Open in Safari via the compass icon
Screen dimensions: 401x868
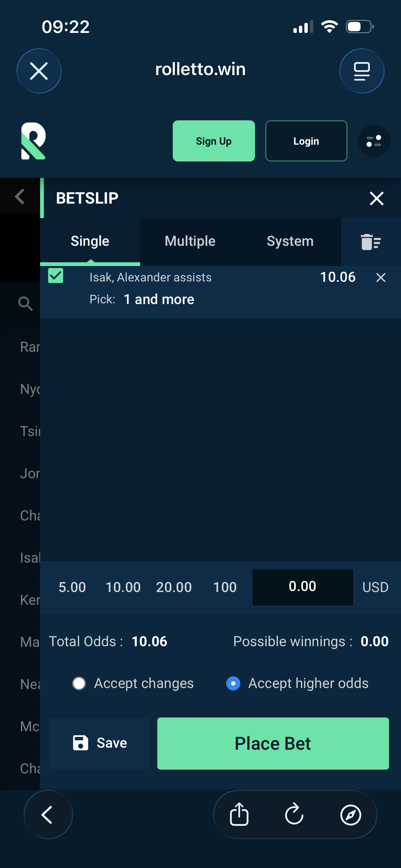351,815
